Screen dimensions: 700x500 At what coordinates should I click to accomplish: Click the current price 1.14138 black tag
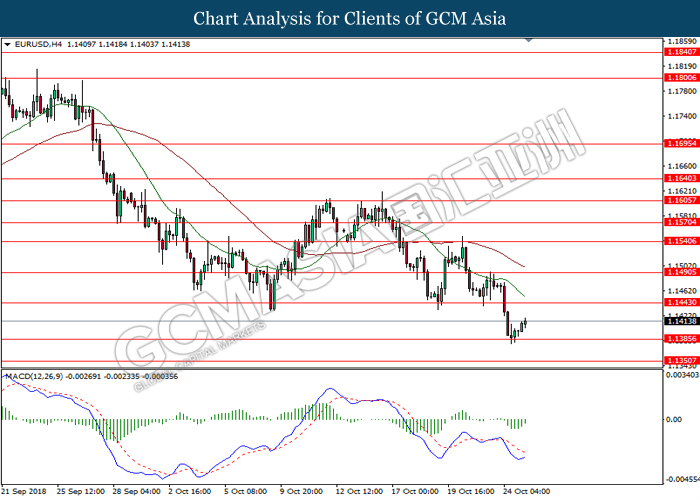[681, 321]
